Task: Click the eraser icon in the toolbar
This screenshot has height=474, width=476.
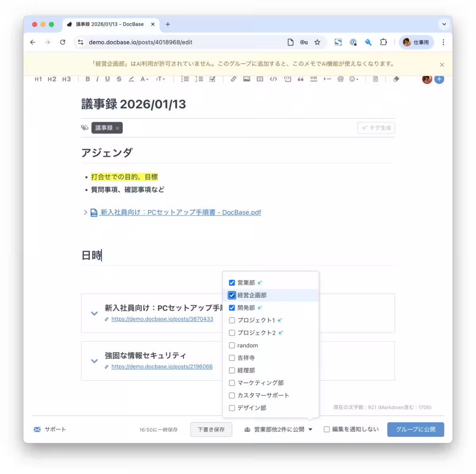Action: [396, 79]
